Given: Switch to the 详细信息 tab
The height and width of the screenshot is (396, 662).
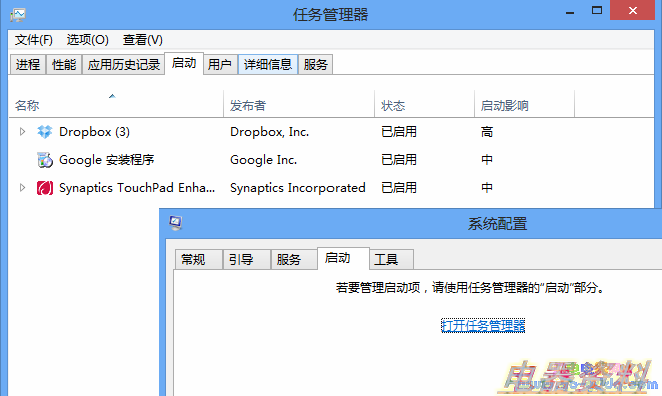Looking at the screenshot, I should (x=268, y=65).
